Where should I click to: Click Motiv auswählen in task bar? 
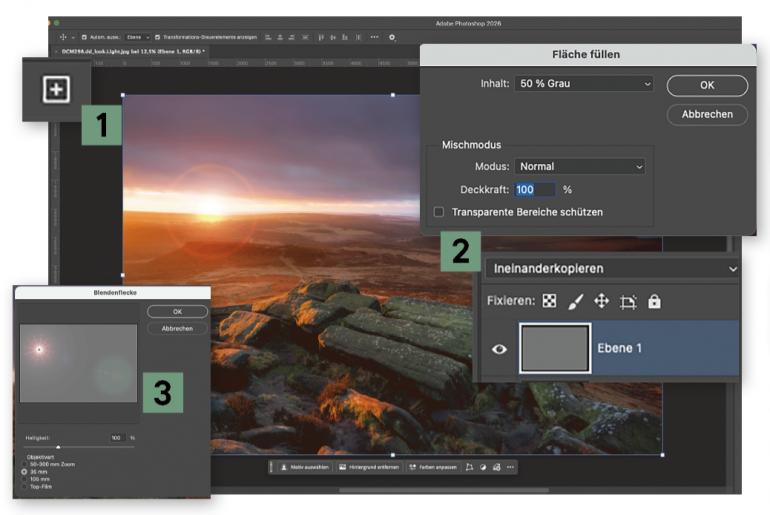(x=305, y=467)
